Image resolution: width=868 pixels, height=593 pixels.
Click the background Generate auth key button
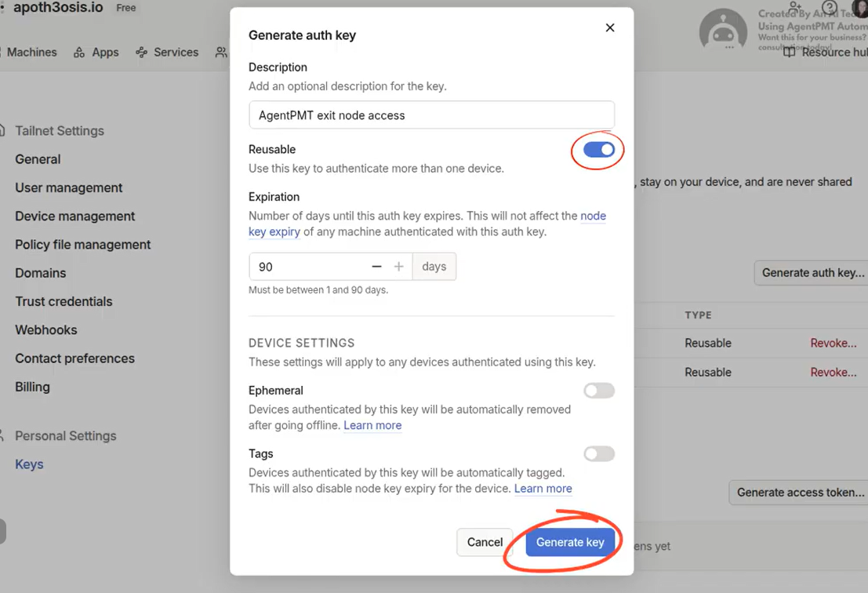812,273
